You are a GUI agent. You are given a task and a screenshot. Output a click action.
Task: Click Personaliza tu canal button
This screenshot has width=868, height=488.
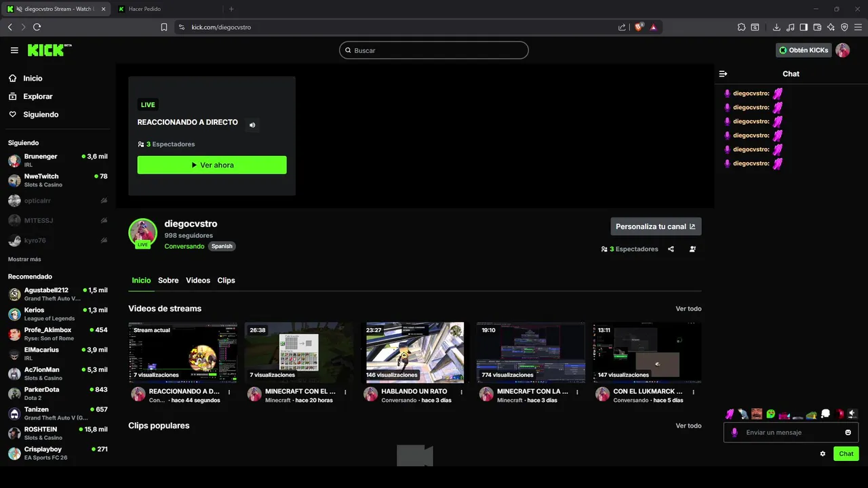[x=656, y=226]
